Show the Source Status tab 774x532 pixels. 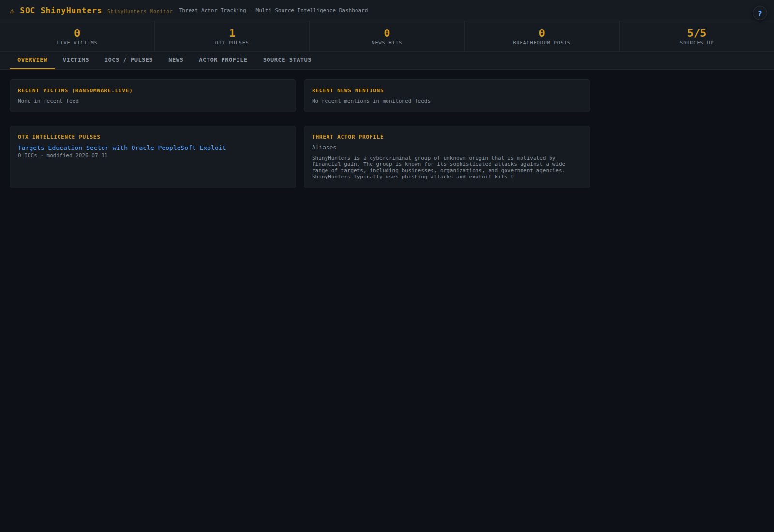(287, 60)
